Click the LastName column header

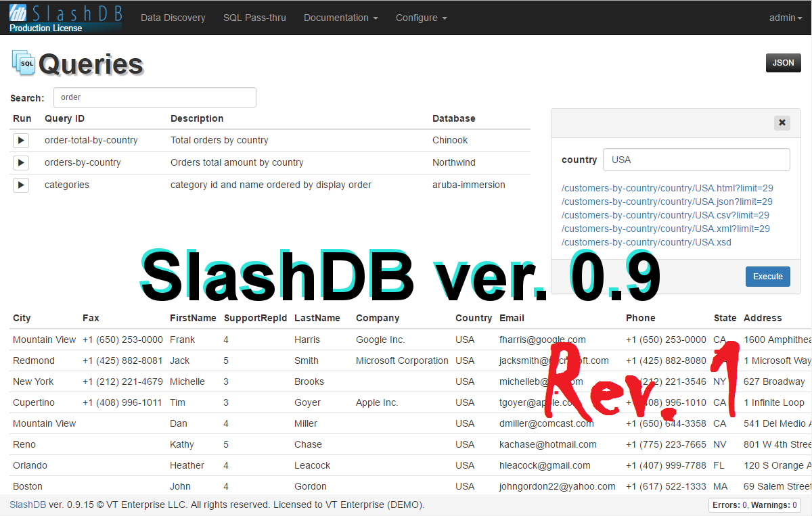(x=317, y=318)
